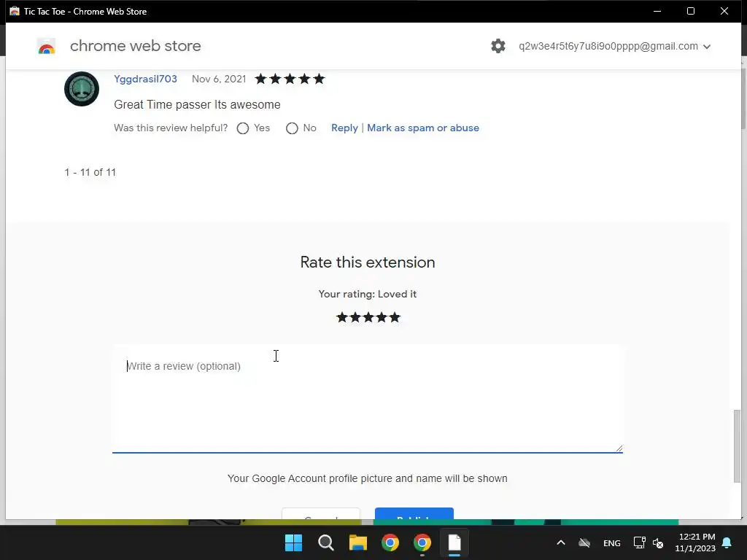Open Windows taskbar search
This screenshot has width=747, height=560.
(326, 542)
